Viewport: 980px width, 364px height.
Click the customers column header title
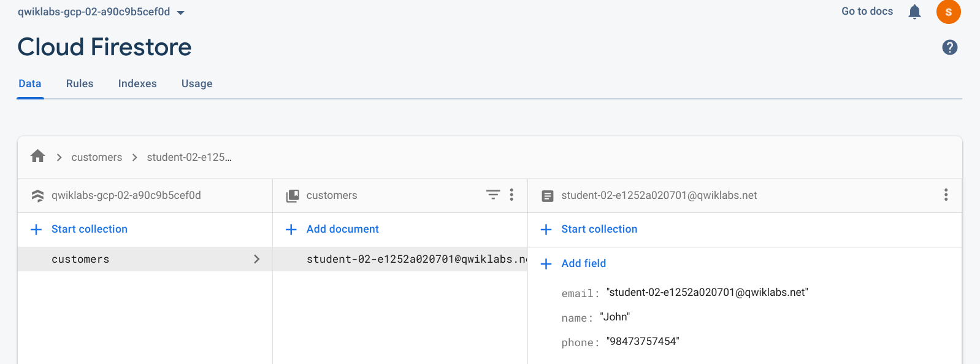click(x=332, y=195)
